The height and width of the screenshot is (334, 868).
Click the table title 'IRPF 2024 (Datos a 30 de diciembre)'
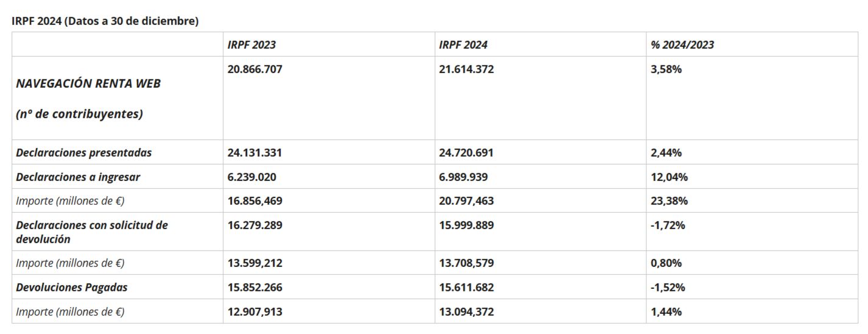click(105, 21)
